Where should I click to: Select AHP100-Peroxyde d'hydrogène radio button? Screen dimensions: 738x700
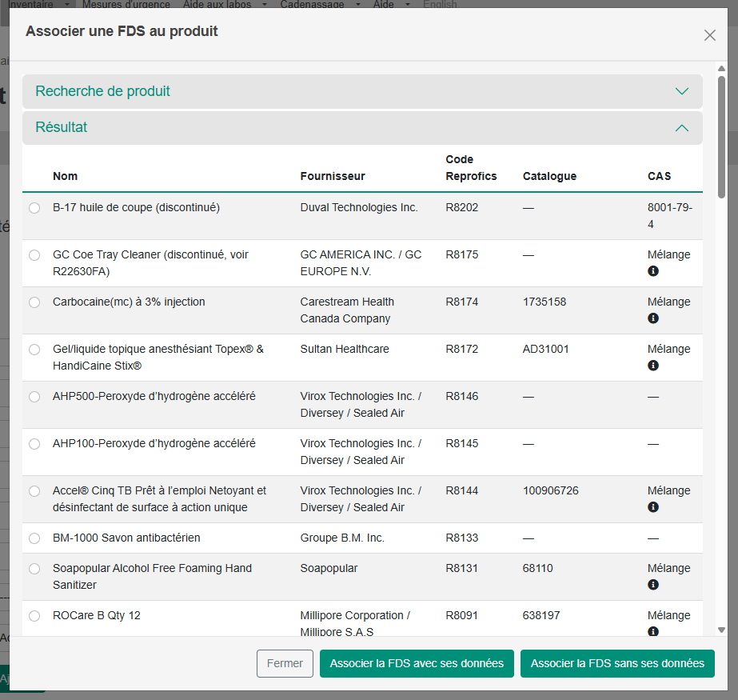pos(34,444)
